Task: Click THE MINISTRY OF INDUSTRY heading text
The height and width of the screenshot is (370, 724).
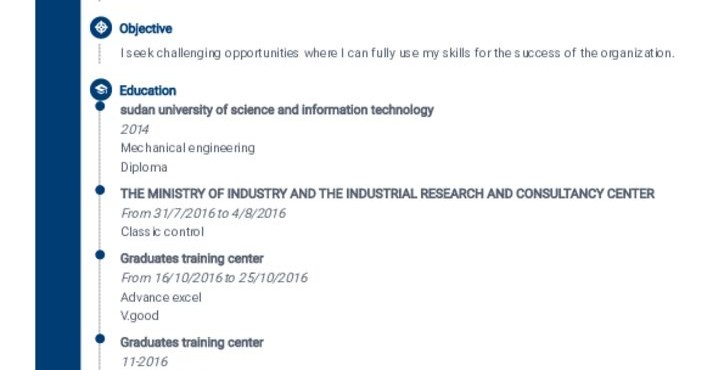Action: (x=387, y=194)
